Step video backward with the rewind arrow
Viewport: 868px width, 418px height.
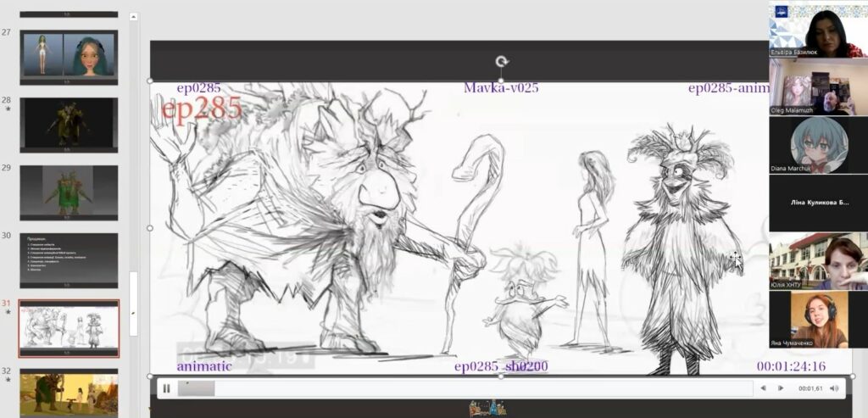click(764, 388)
